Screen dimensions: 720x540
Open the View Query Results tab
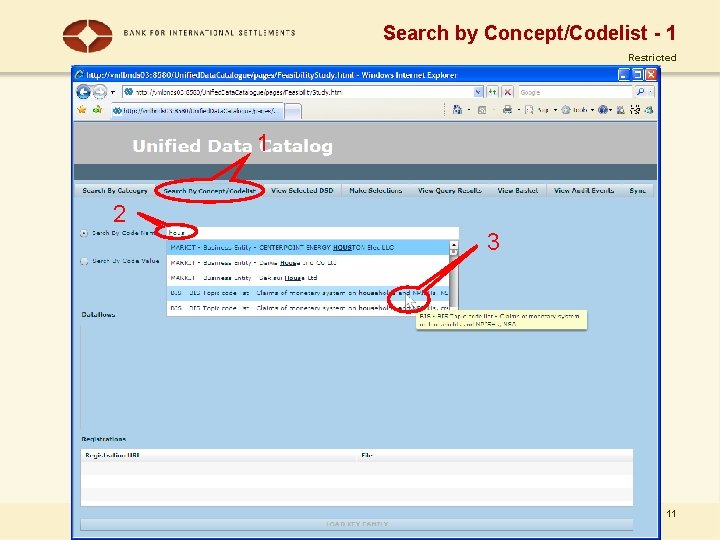[x=450, y=191]
